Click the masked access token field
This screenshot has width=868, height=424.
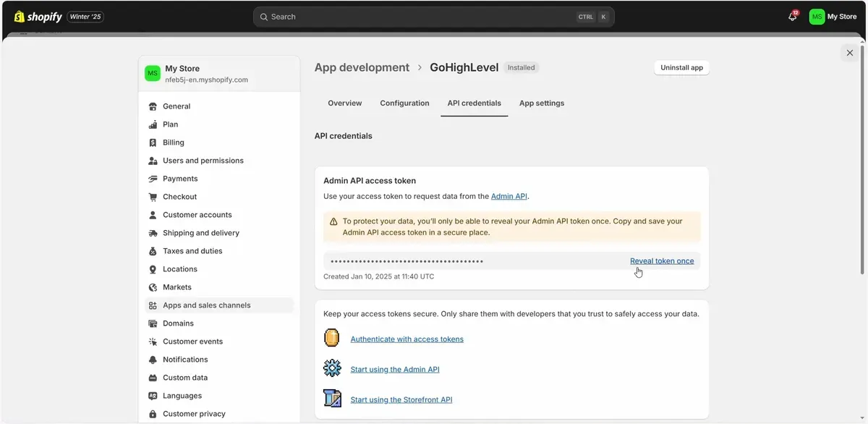tap(512, 261)
